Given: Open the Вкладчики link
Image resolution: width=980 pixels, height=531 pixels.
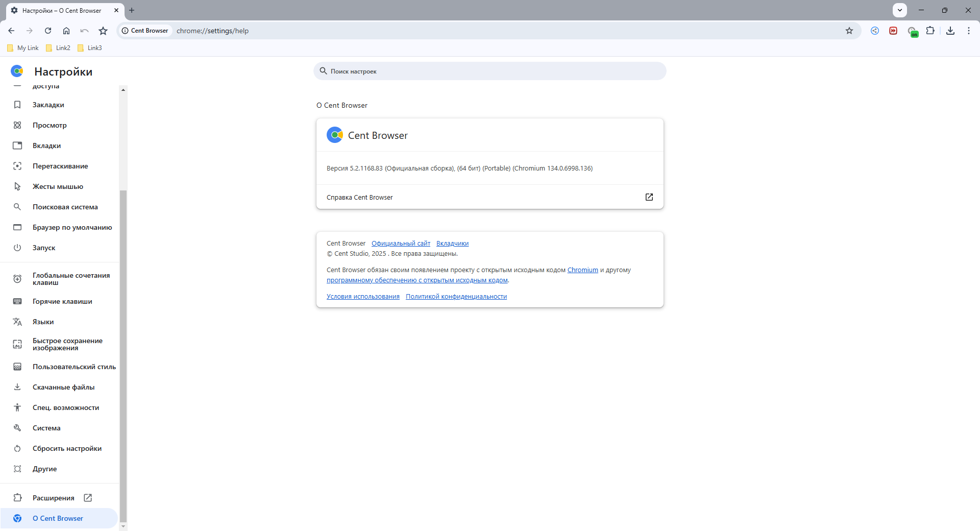Looking at the screenshot, I should (452, 244).
